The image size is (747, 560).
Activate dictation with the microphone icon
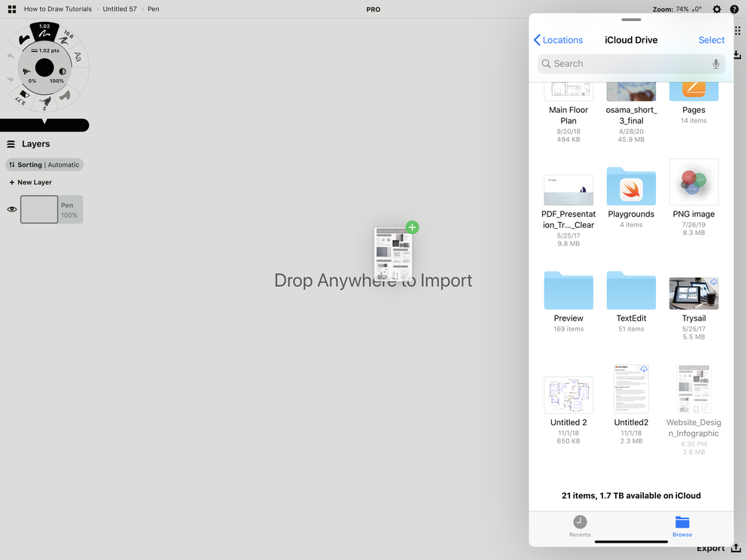coord(715,63)
